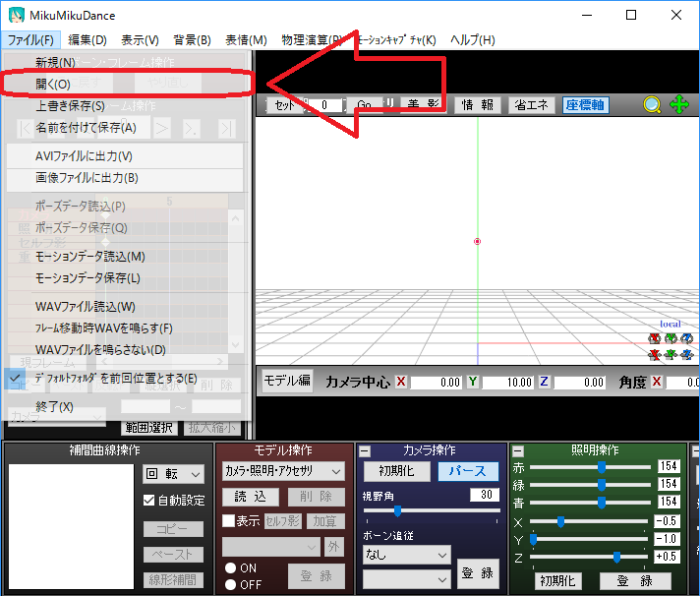This screenshot has width=700, height=596.
Task: Click the 座標軸 button above viewport
Action: 585,105
